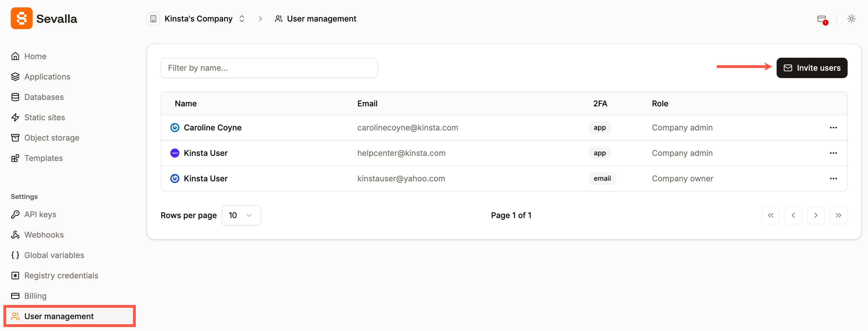Toggle the light/dark theme sun icon
Screen dimensions: 868x331
point(852,19)
